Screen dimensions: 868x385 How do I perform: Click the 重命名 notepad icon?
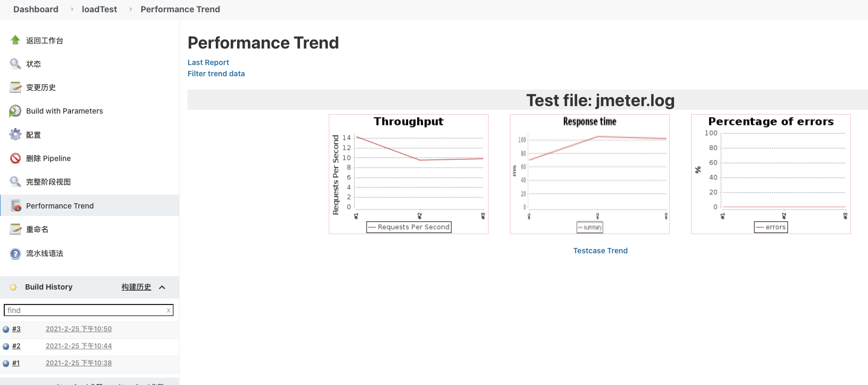(15, 229)
